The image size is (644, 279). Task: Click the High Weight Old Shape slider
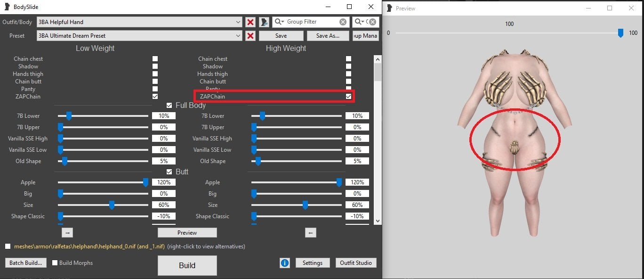click(297, 161)
